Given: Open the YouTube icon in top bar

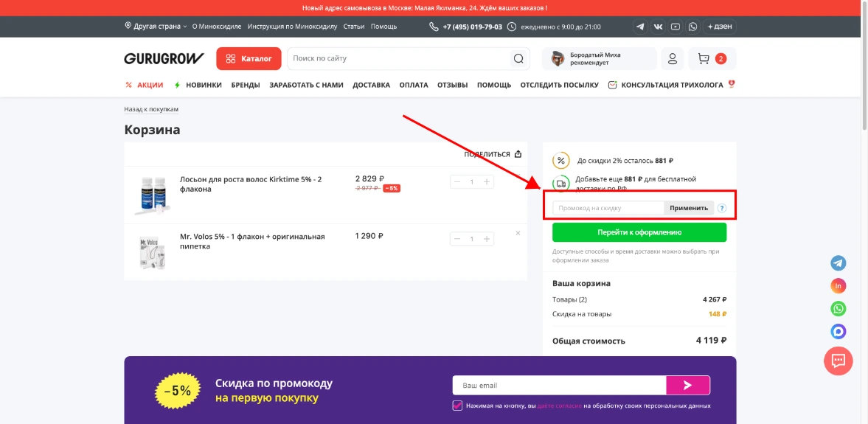Looking at the screenshot, I should [x=676, y=27].
